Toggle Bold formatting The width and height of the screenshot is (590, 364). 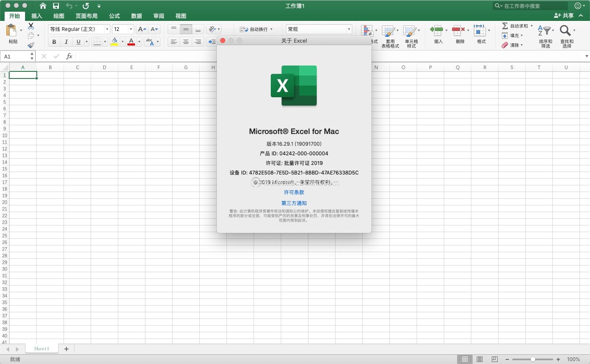pos(54,42)
